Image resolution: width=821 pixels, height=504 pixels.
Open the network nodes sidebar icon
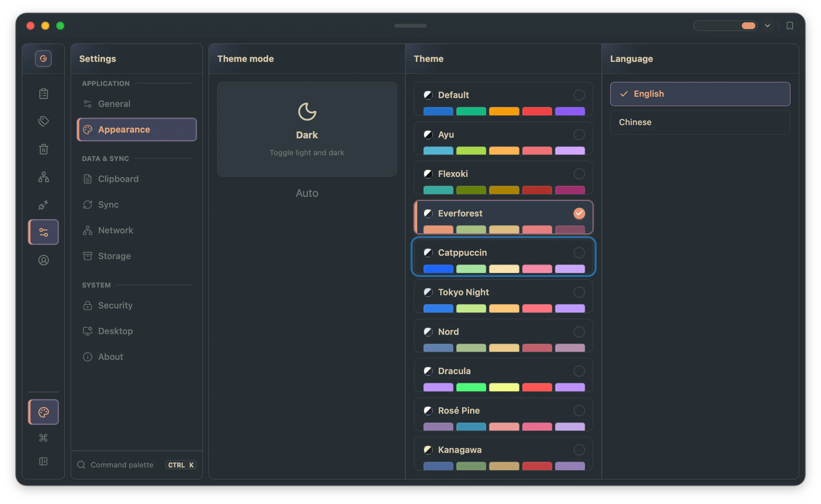43,177
